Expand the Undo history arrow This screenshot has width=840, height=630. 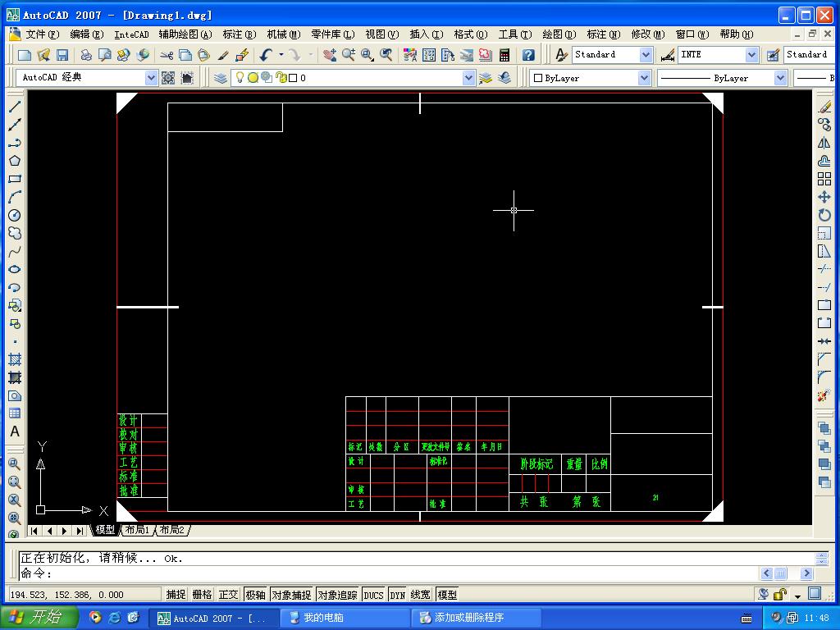281,55
